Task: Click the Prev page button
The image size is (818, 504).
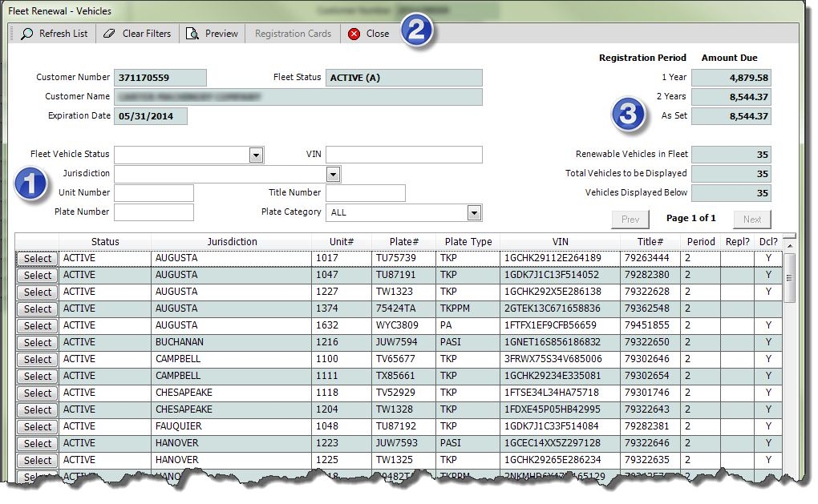Action: [x=630, y=220]
